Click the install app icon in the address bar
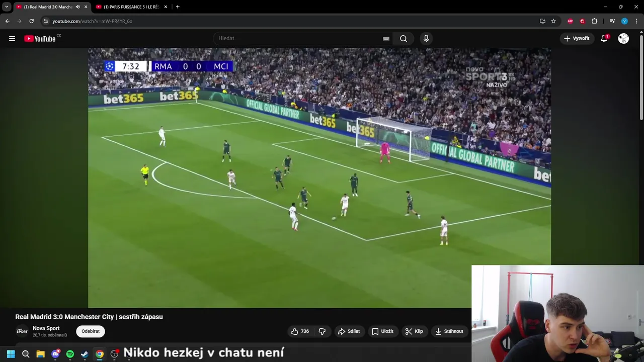Image resolution: width=644 pixels, height=362 pixels. tap(542, 21)
